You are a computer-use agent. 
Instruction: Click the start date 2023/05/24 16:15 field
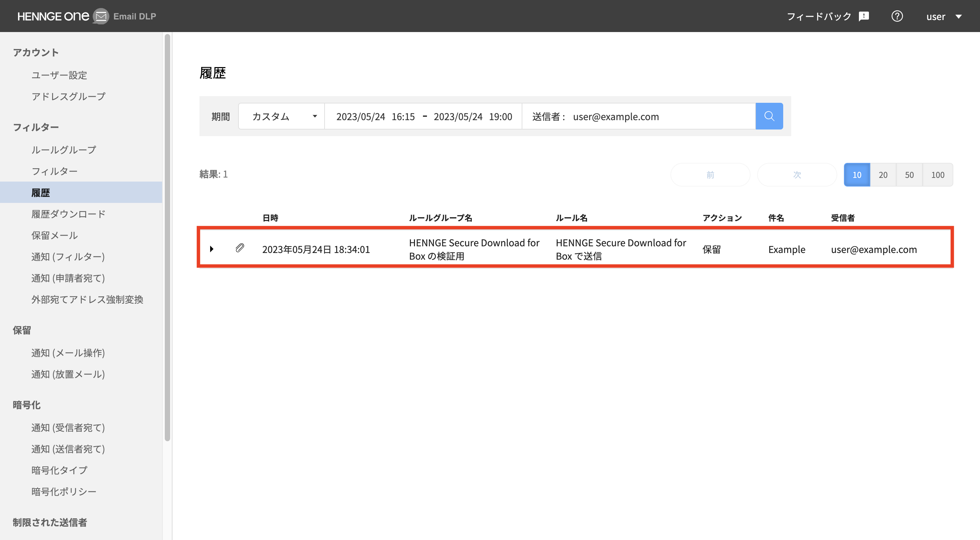[x=376, y=116]
